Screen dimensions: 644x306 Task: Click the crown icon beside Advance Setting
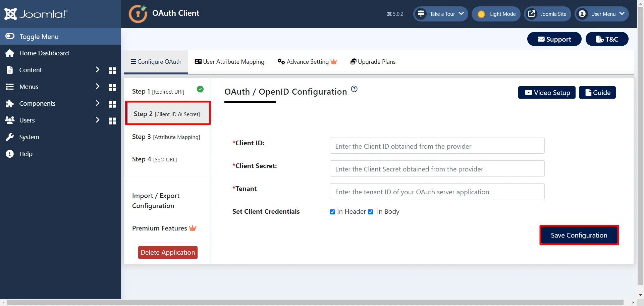pos(334,61)
